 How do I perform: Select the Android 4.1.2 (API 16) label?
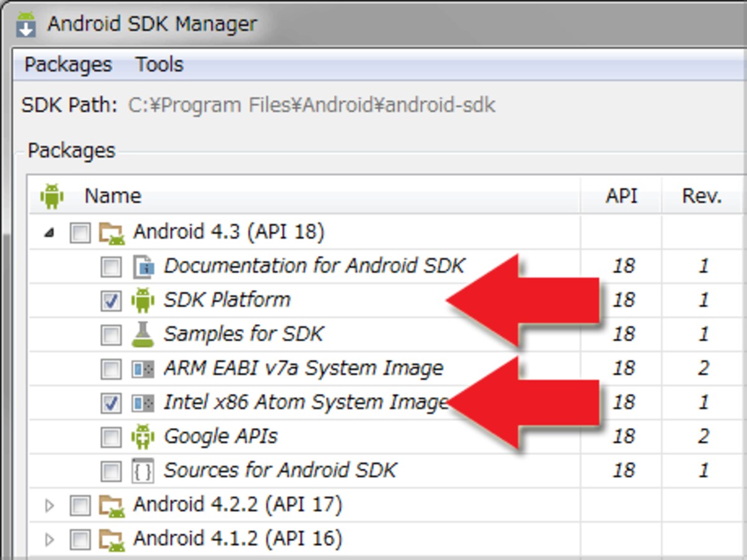pyautogui.click(x=237, y=539)
